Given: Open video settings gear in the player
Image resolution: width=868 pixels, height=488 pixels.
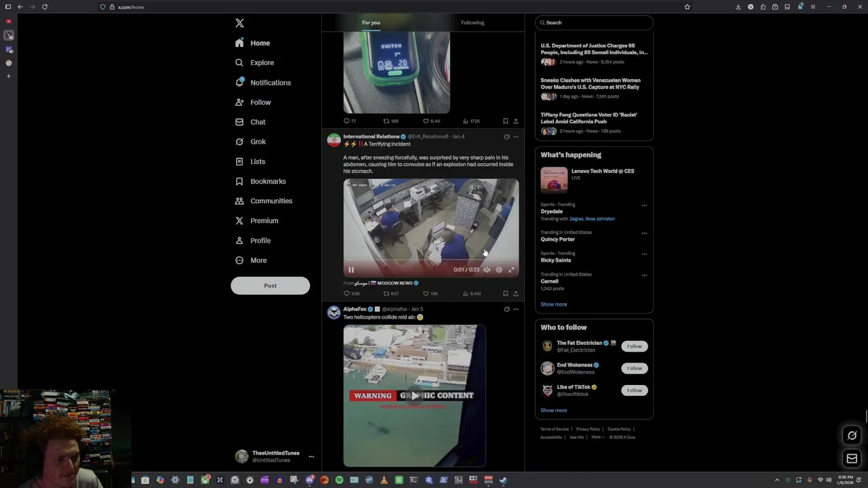Looking at the screenshot, I should coord(499,270).
